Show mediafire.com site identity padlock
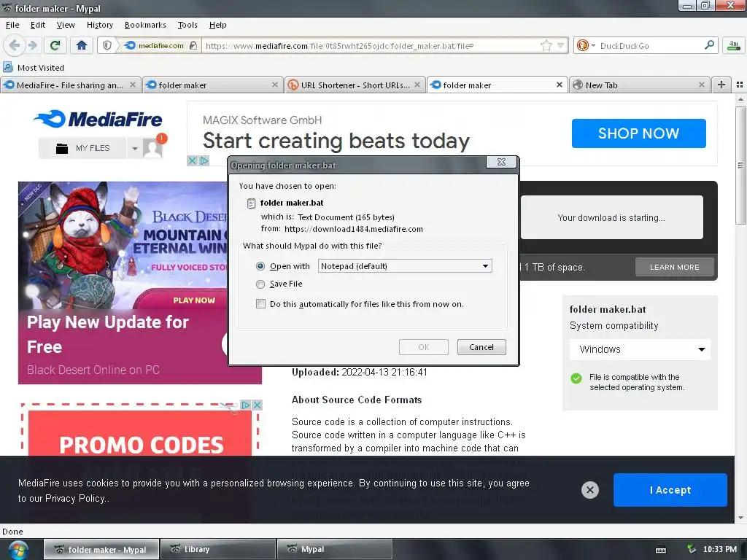The width and height of the screenshot is (747, 560). coord(193,45)
